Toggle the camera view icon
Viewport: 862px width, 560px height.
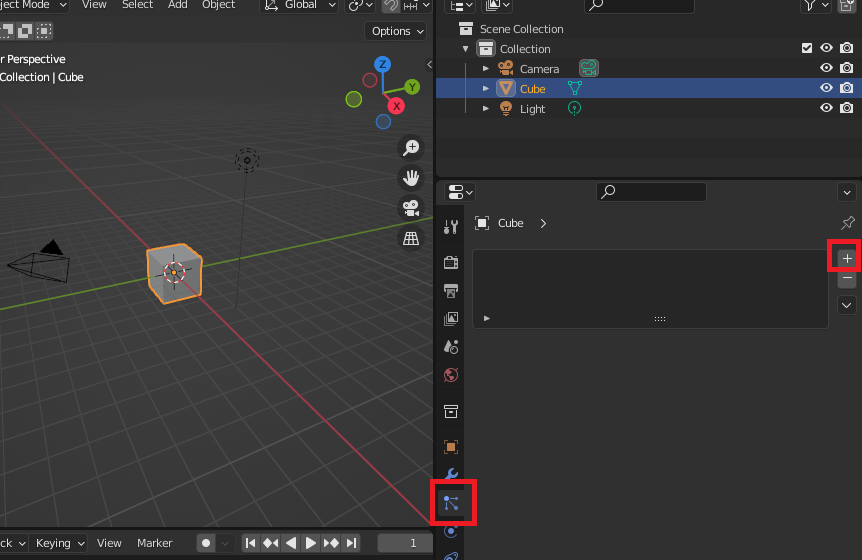pyautogui.click(x=411, y=208)
